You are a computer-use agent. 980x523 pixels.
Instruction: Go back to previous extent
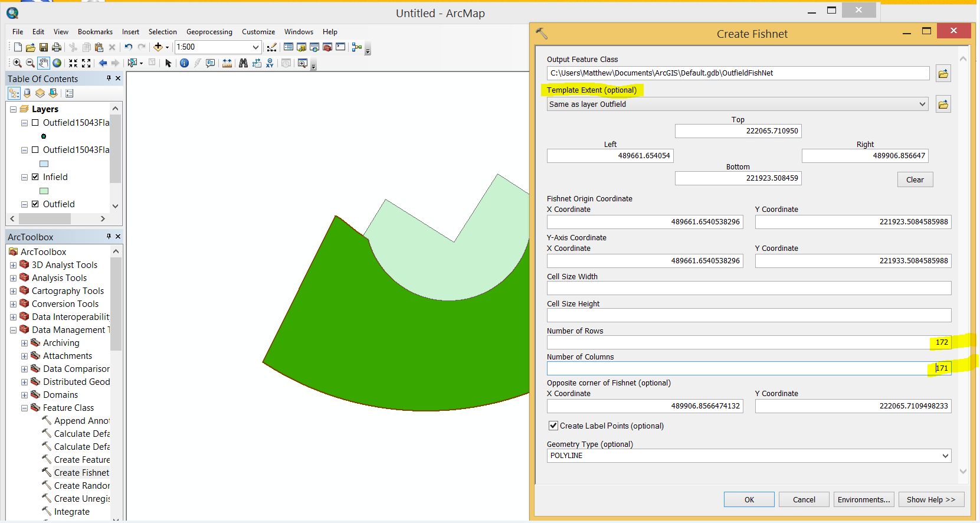(103, 63)
